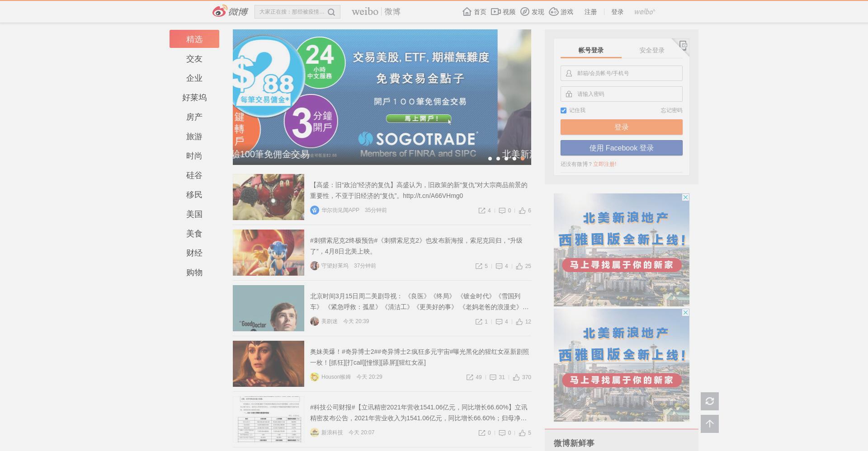Switch to 帐号登录 tab

591,50
